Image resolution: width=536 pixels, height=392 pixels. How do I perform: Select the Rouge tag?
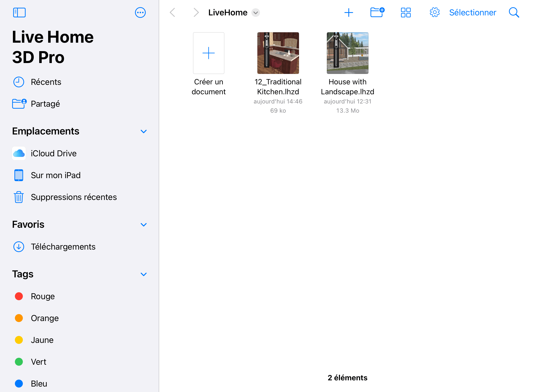[79, 296]
